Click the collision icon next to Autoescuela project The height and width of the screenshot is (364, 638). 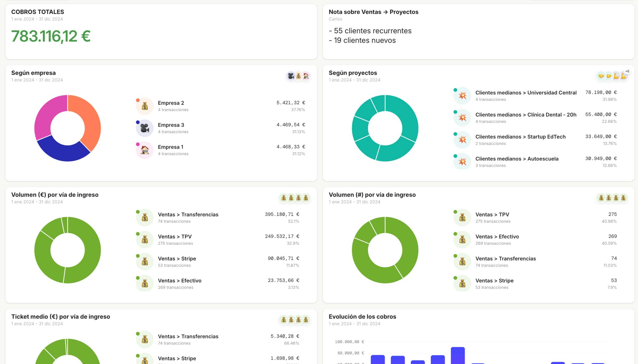click(x=462, y=162)
